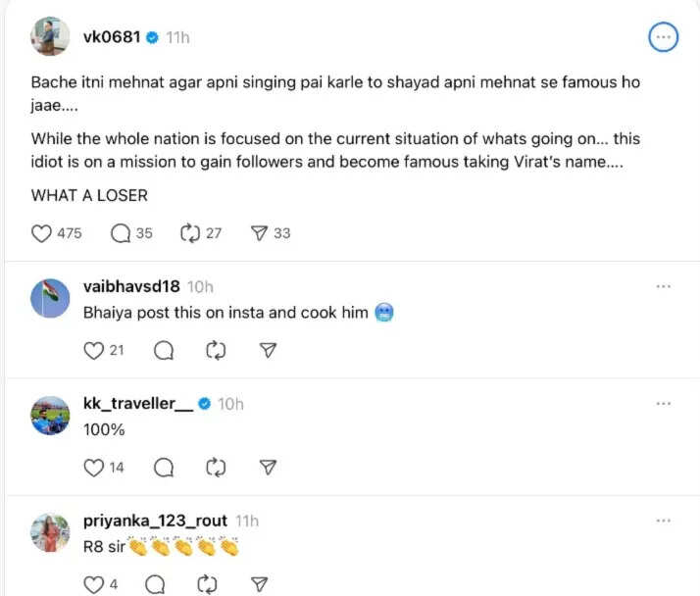Share vaibhavsd18's comment
The height and width of the screenshot is (596, 700).
point(268,350)
